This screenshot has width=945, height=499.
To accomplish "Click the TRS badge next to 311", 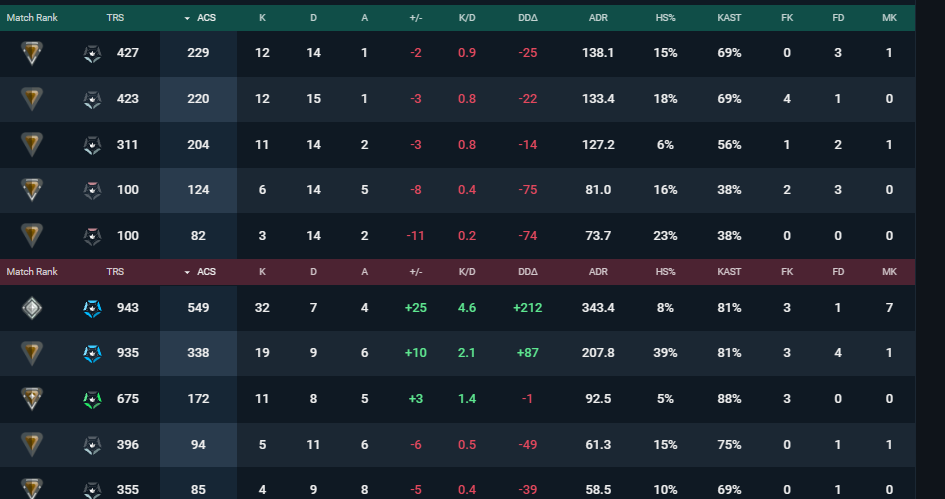I will pyautogui.click(x=92, y=145).
